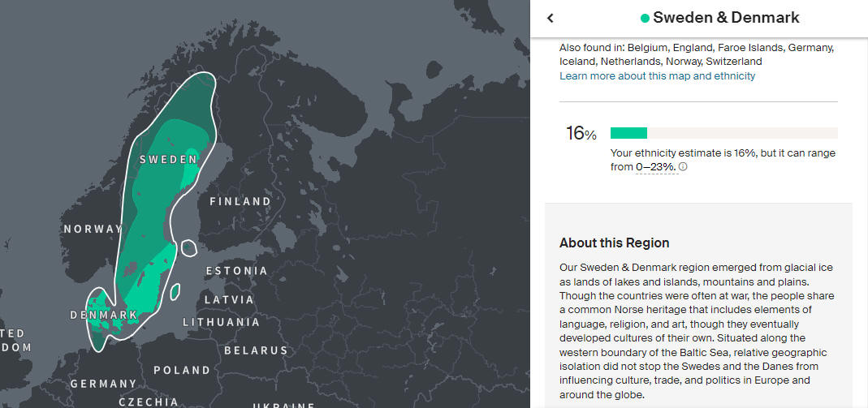Click the SWEDEN label on the map

pos(168,160)
